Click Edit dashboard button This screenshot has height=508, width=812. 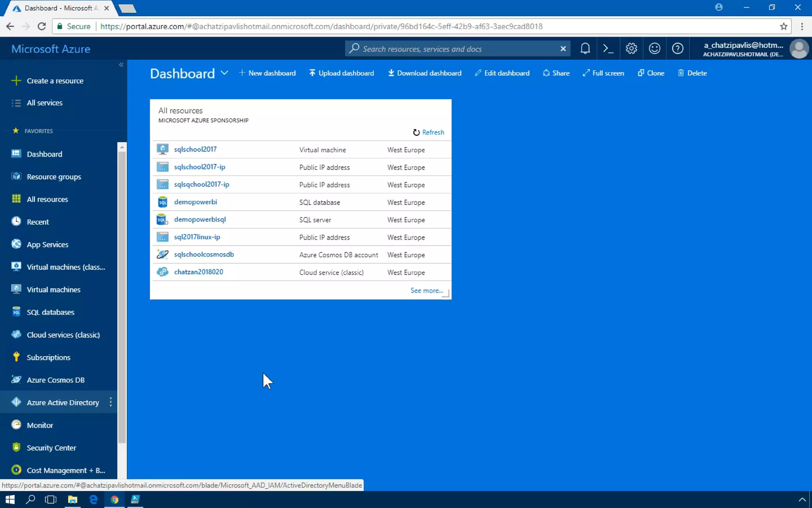pyautogui.click(x=502, y=73)
